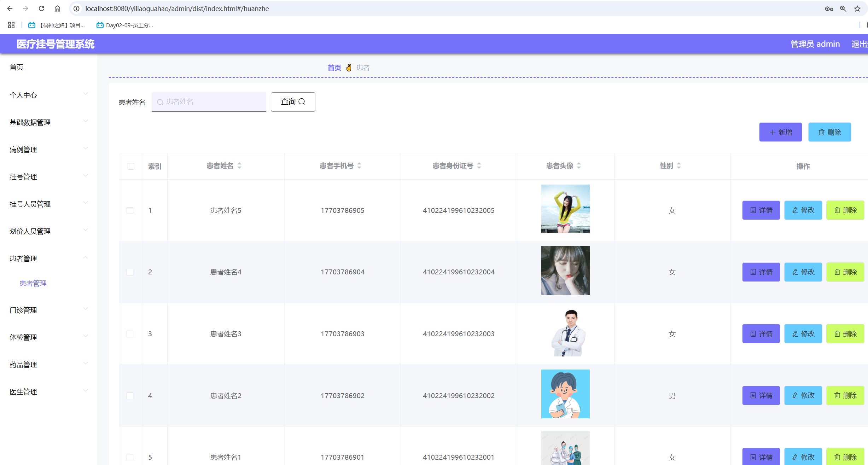Sort by 患者姓名 column arrows
868x465 pixels.
[239, 165]
